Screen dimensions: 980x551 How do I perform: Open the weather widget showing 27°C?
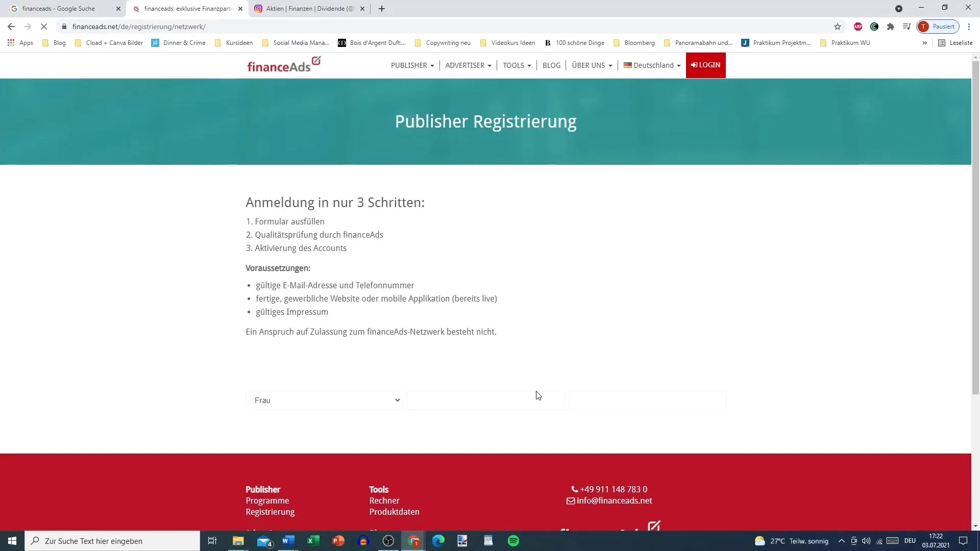click(791, 541)
